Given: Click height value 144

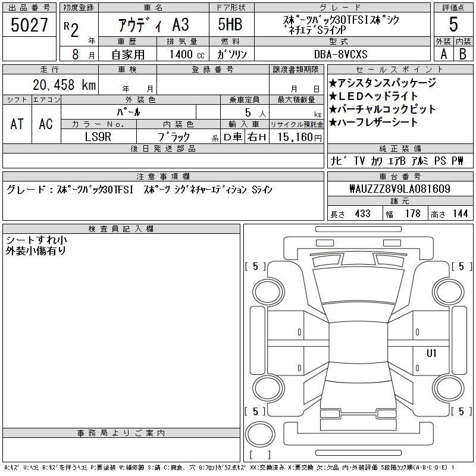Looking at the screenshot, I should click(x=460, y=214).
